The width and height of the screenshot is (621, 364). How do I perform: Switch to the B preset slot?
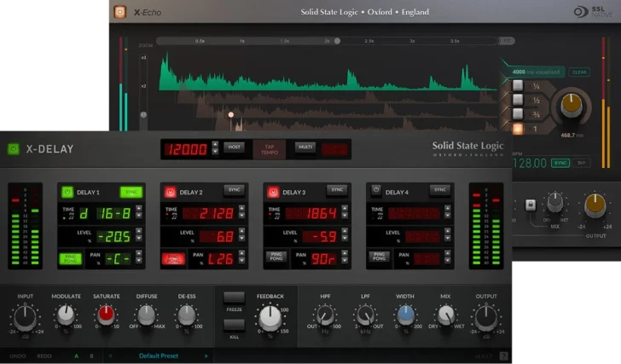coord(90,355)
